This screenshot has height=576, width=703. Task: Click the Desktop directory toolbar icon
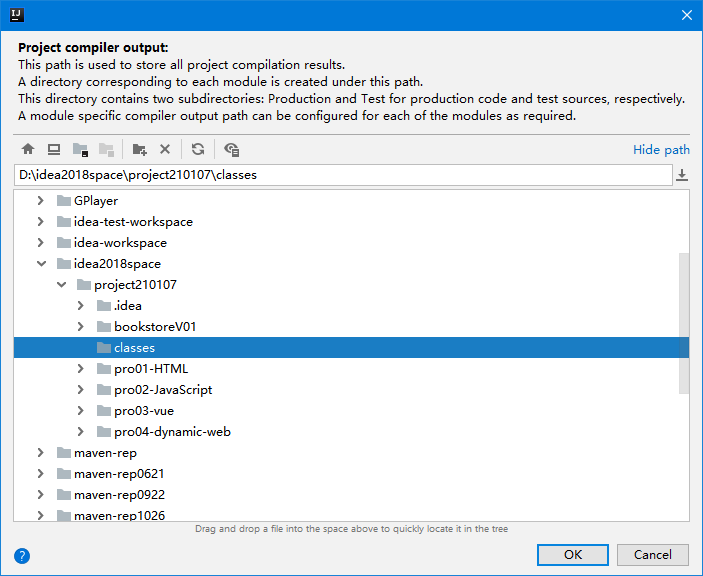tap(54, 149)
